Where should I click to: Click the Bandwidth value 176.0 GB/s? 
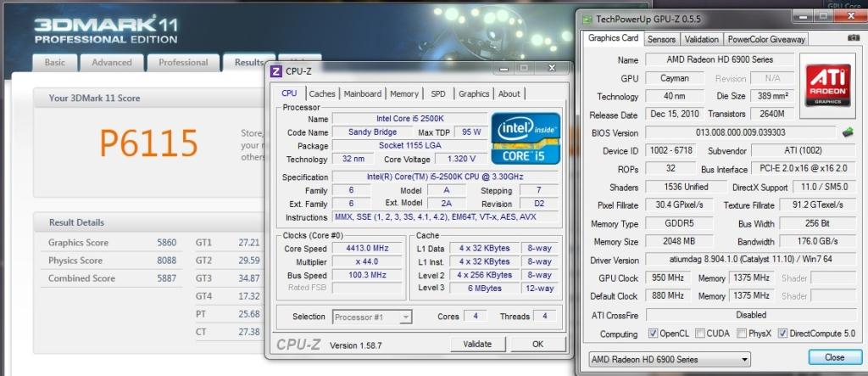817,241
